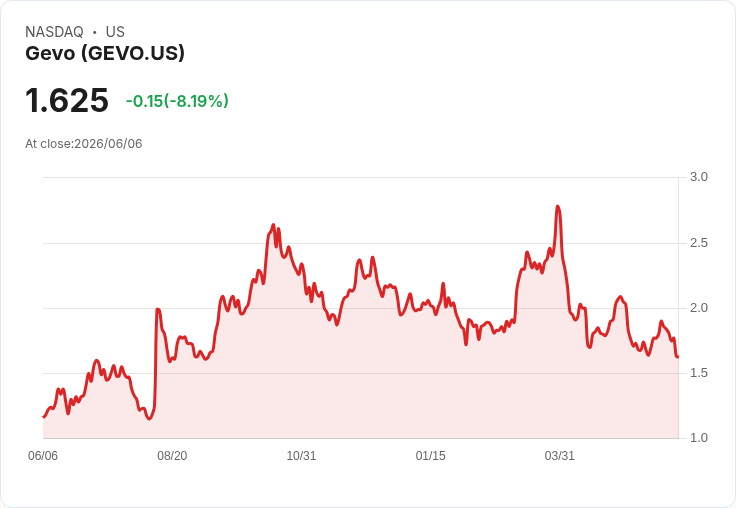Click the sharp price spike before 08/20
This screenshot has width=736, height=508.
pyautogui.click(x=158, y=309)
